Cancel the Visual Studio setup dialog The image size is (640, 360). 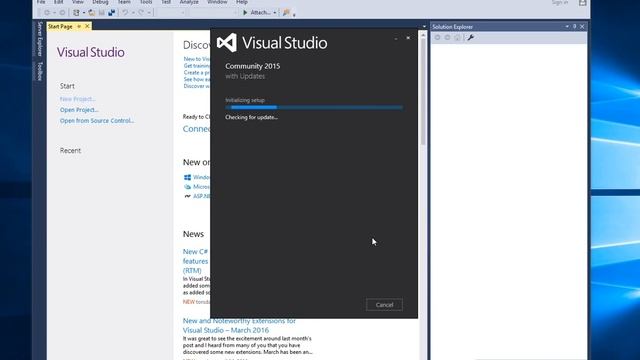384,305
